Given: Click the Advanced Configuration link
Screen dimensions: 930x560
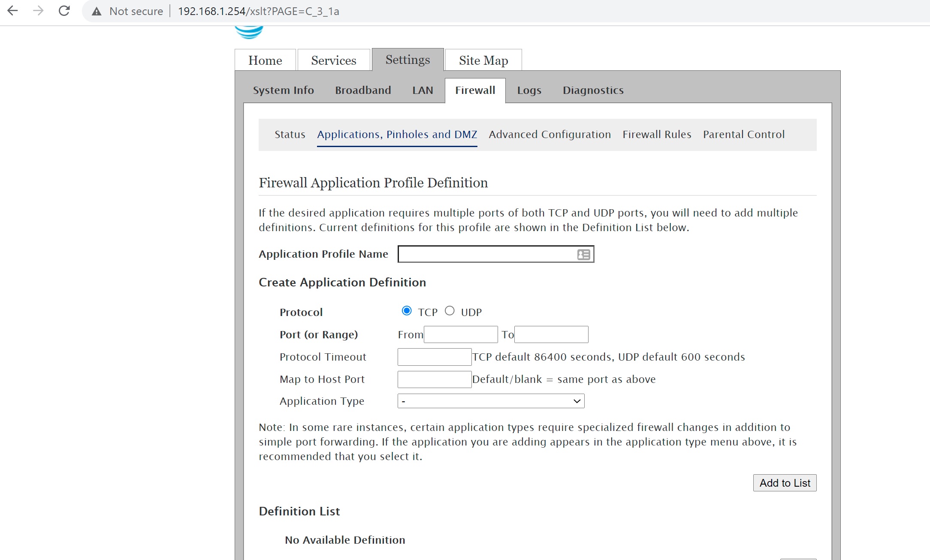Looking at the screenshot, I should point(550,135).
